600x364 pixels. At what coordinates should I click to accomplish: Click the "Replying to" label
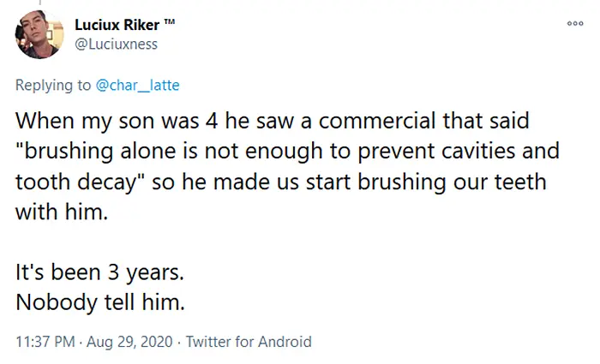(51, 83)
